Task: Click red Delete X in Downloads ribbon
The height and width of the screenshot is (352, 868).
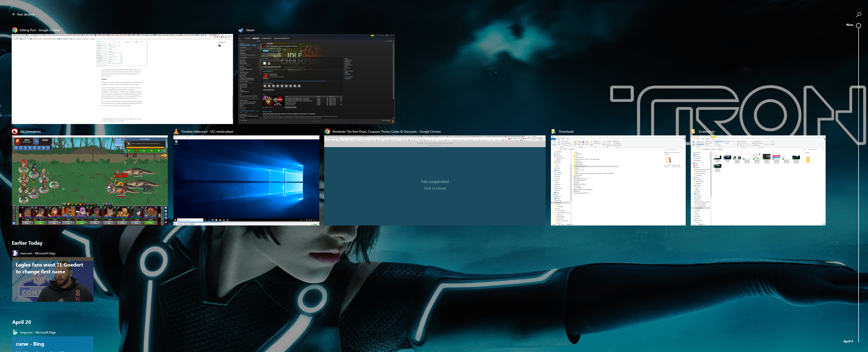Action: point(583,142)
